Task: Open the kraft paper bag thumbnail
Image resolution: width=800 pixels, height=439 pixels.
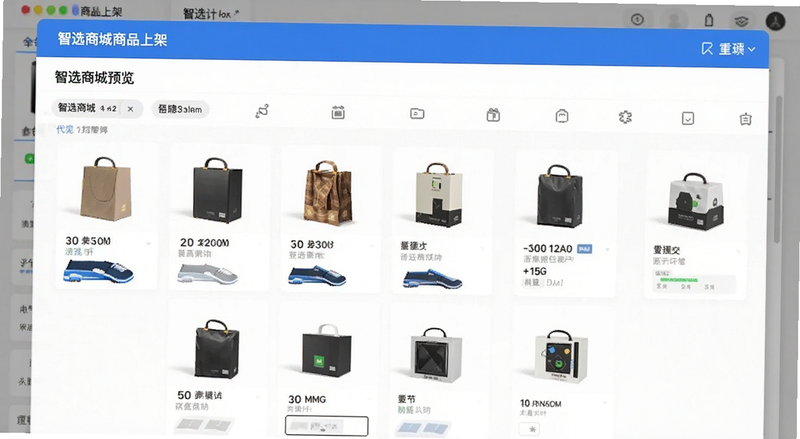Action: tap(106, 189)
